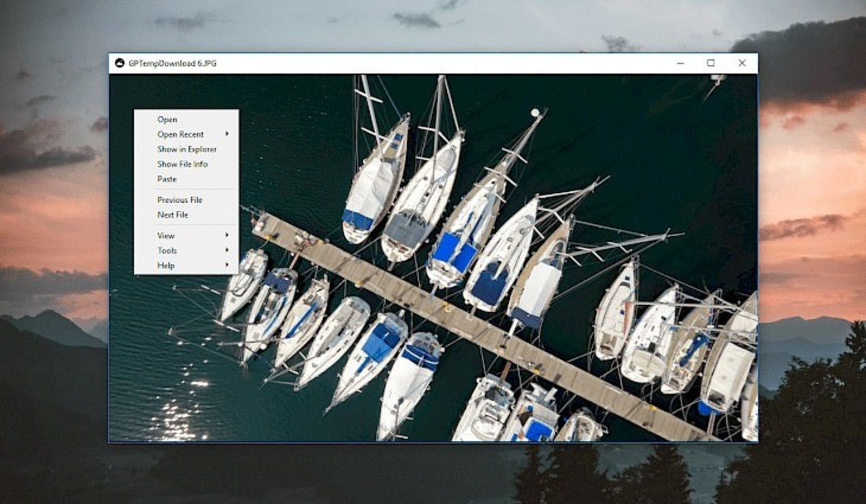The image size is (866, 504).
Task: Go to Previous File
Action: pyautogui.click(x=180, y=200)
